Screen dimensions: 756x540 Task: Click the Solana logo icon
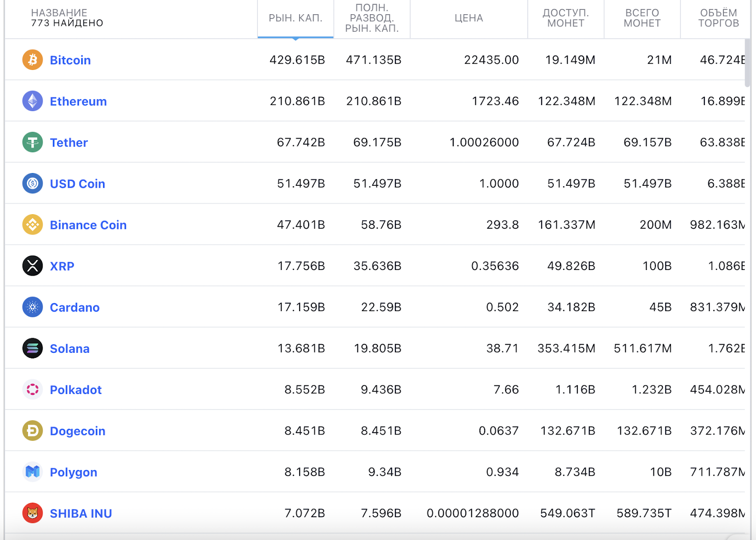[33, 348]
